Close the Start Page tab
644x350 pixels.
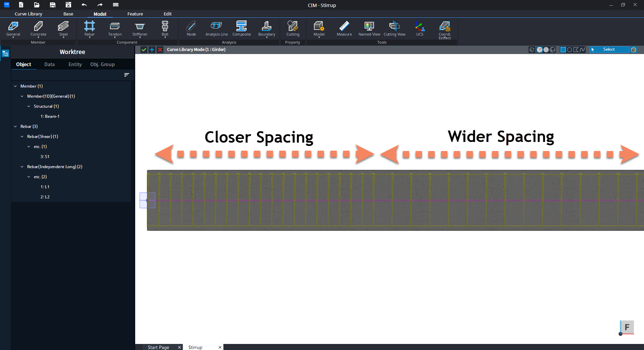click(x=179, y=347)
